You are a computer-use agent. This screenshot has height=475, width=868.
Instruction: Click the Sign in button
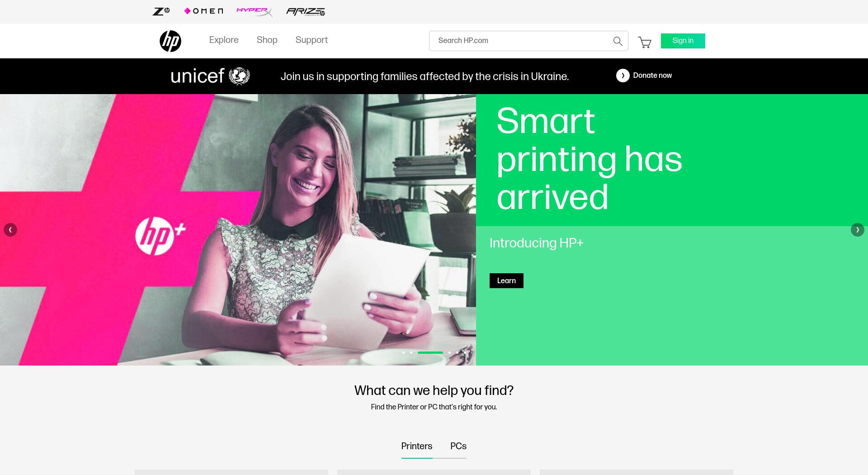pos(683,41)
